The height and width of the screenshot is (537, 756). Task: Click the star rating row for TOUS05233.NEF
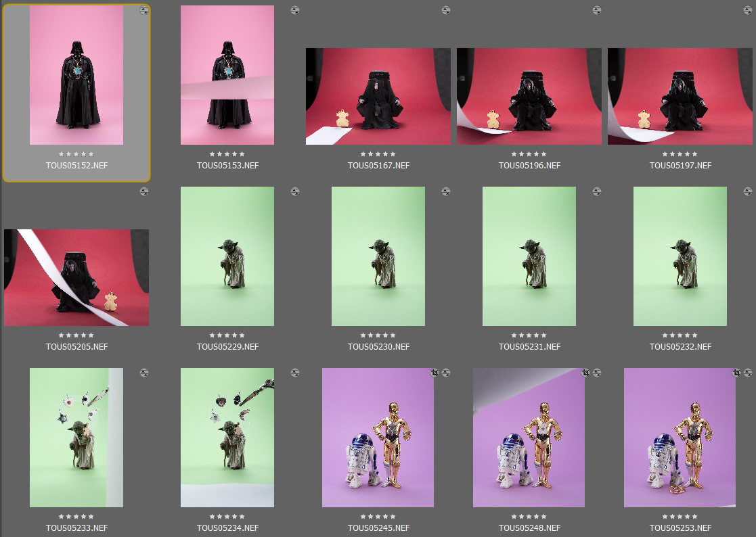pyautogui.click(x=76, y=516)
